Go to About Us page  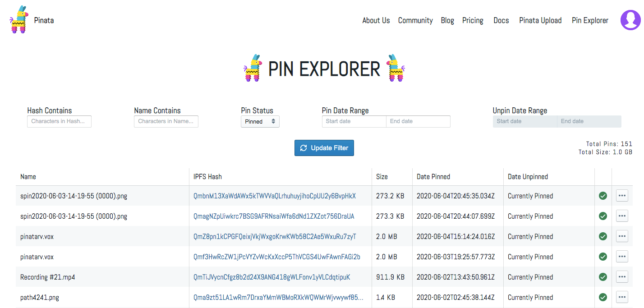point(376,20)
